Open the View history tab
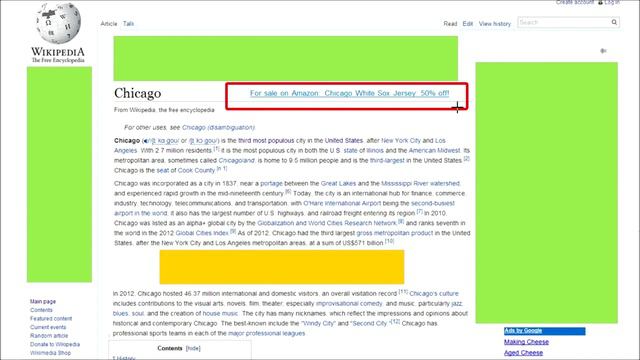Image resolution: width=640 pixels, height=360 pixels. pos(495,24)
